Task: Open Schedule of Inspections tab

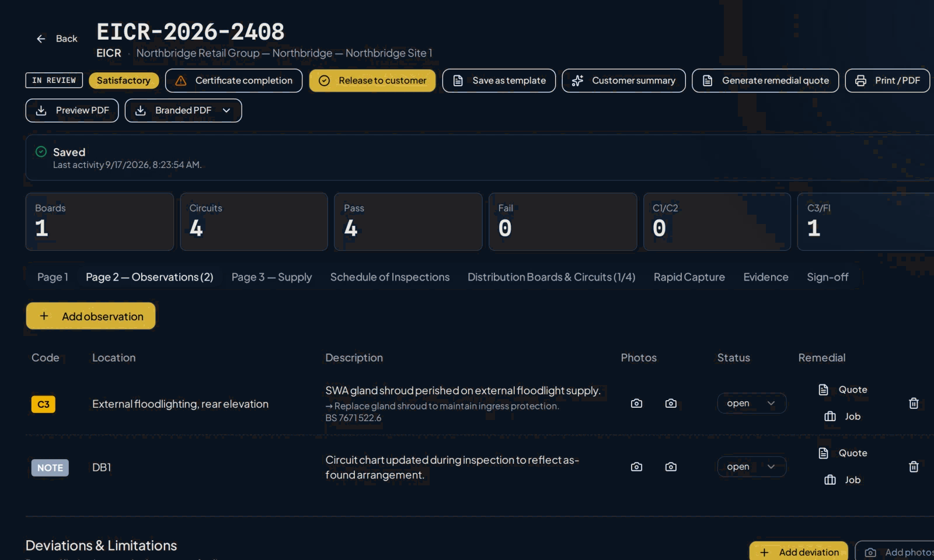Action: 390,277
